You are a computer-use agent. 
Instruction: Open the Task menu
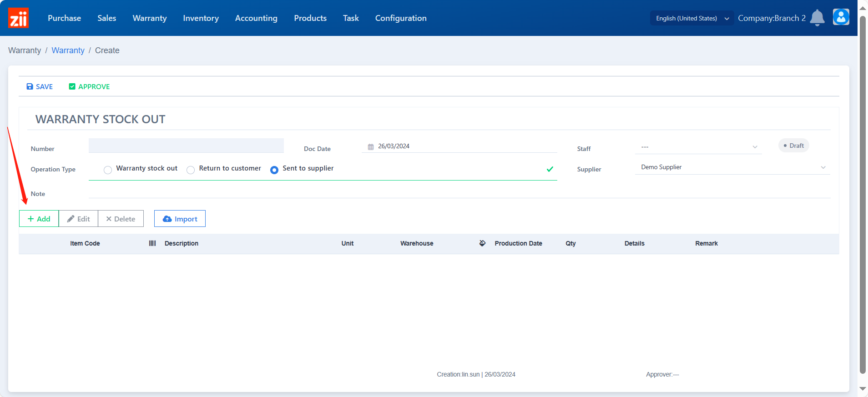pos(351,18)
